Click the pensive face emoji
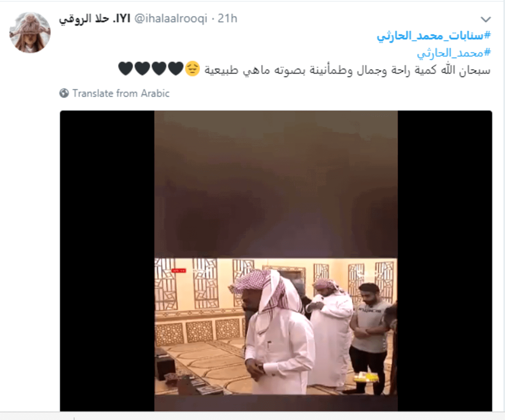The width and height of the screenshot is (505, 420). click(192, 69)
